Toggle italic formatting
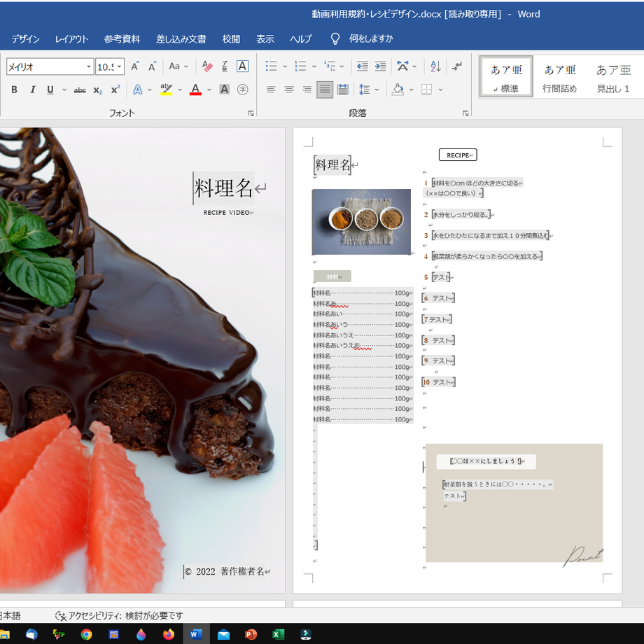Image resolution: width=644 pixels, height=644 pixels. tap(32, 90)
